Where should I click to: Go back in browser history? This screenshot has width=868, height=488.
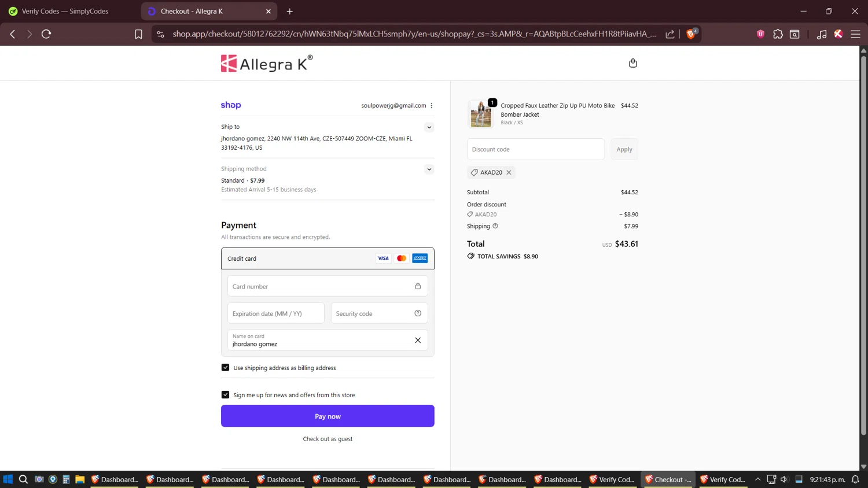pos(13,34)
